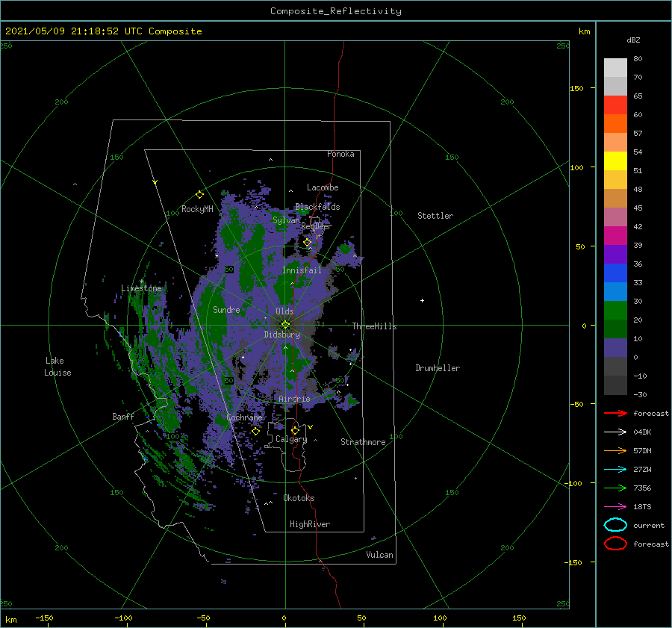This screenshot has height=628, width=672.
Task: Click the dBZ legend heading
Action: (633, 40)
